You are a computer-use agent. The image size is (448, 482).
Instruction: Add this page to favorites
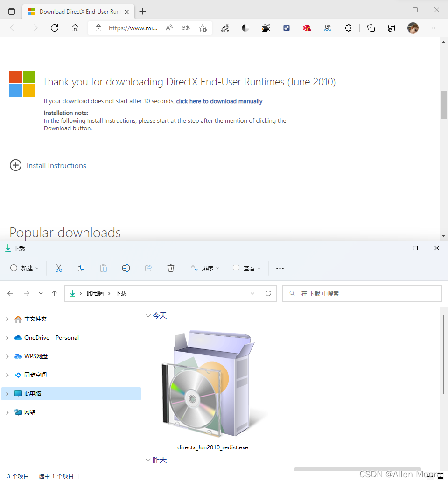(x=203, y=28)
